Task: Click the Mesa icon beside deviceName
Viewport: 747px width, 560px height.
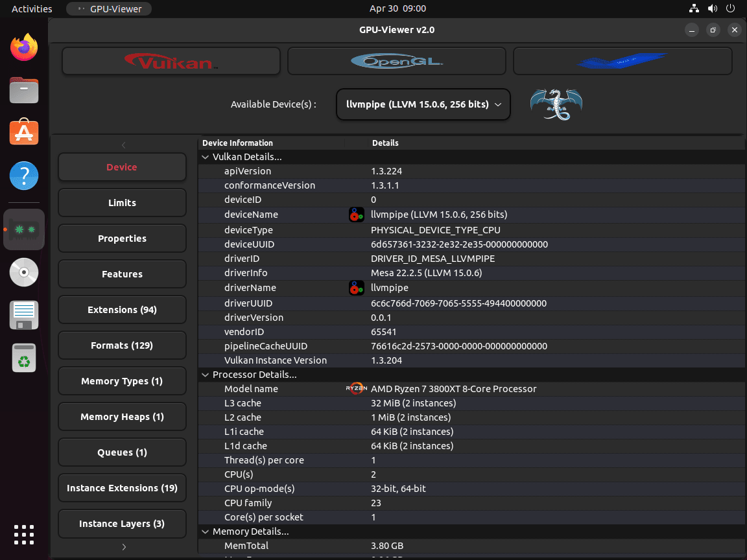Action: 357,215
